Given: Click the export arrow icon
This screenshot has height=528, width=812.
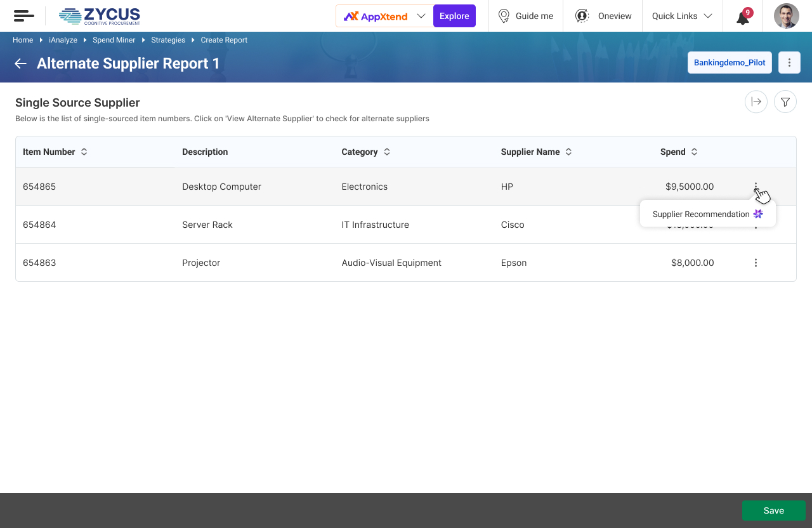Looking at the screenshot, I should click(756, 102).
